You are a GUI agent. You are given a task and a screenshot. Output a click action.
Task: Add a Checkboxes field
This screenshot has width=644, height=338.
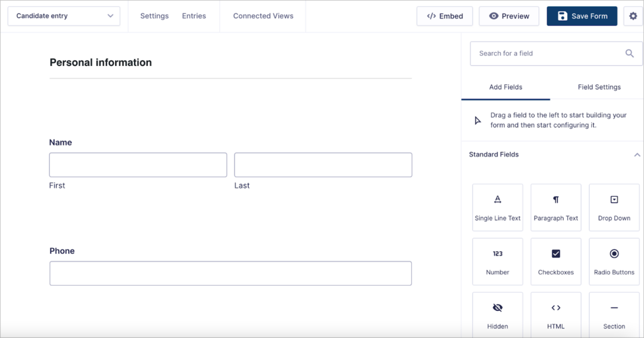point(556,262)
